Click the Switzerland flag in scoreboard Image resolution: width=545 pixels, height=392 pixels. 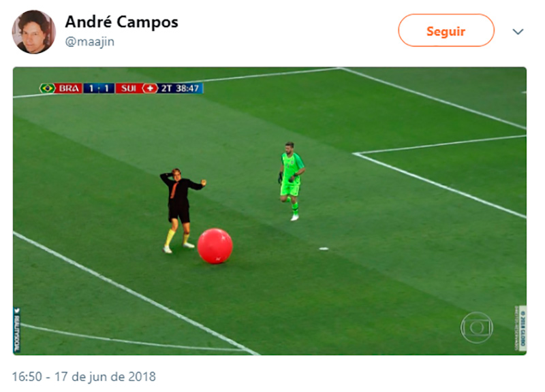150,88
